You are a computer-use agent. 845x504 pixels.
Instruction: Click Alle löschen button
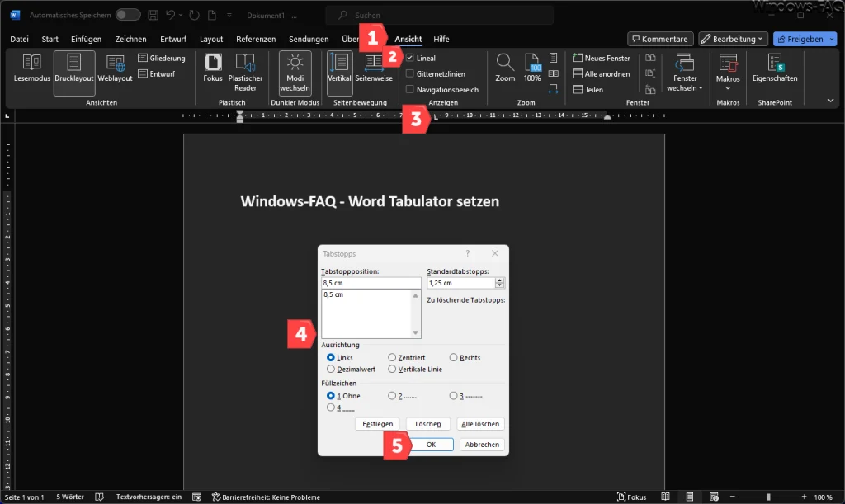tap(480, 424)
